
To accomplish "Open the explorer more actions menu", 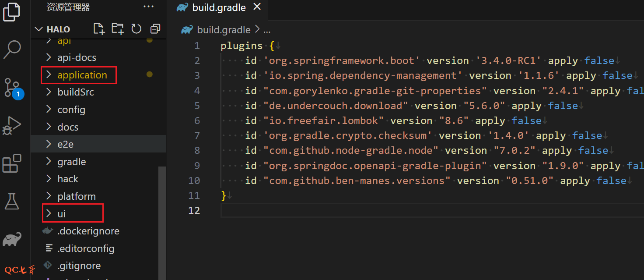I will pos(148,7).
